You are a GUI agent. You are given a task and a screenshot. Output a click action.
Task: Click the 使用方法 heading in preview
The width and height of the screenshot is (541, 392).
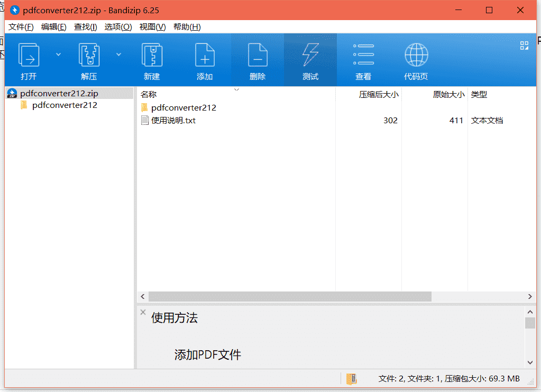[174, 318]
